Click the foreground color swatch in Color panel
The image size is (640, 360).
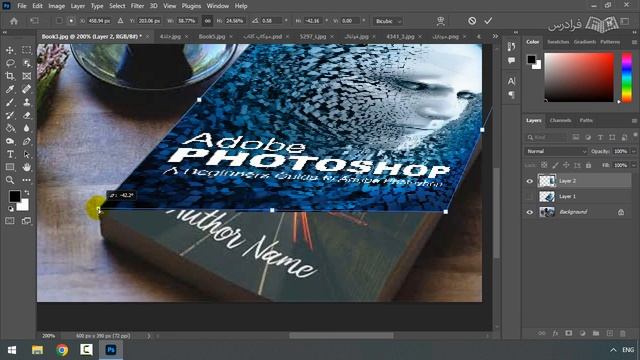(531, 60)
